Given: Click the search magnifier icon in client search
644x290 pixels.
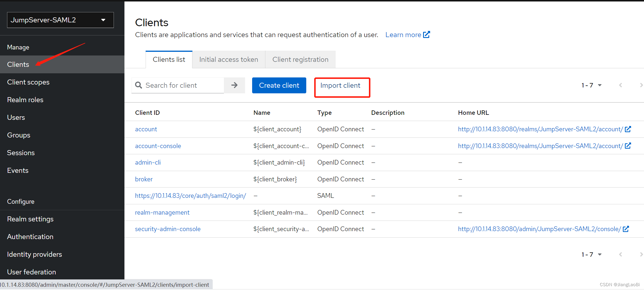Looking at the screenshot, I should click(139, 85).
